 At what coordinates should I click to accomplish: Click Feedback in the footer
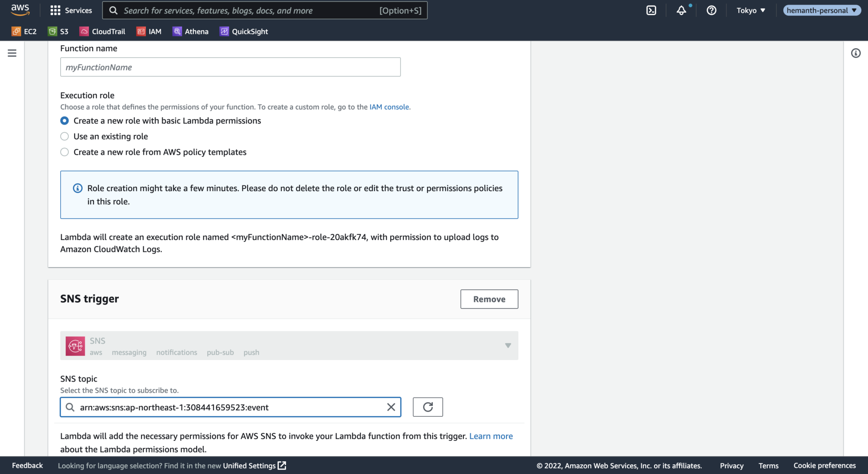pos(28,466)
